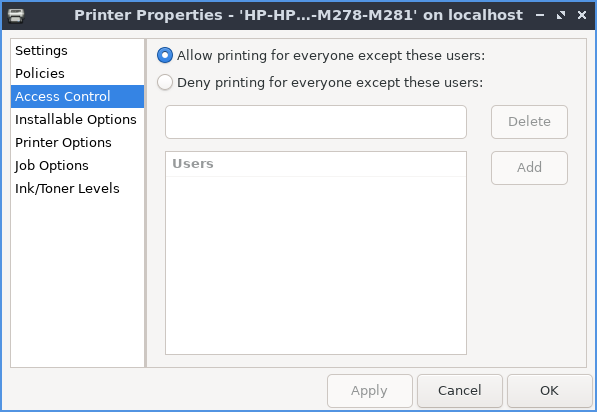Minimize the Printer Properties window
The width and height of the screenshot is (597, 412).
[540, 15]
